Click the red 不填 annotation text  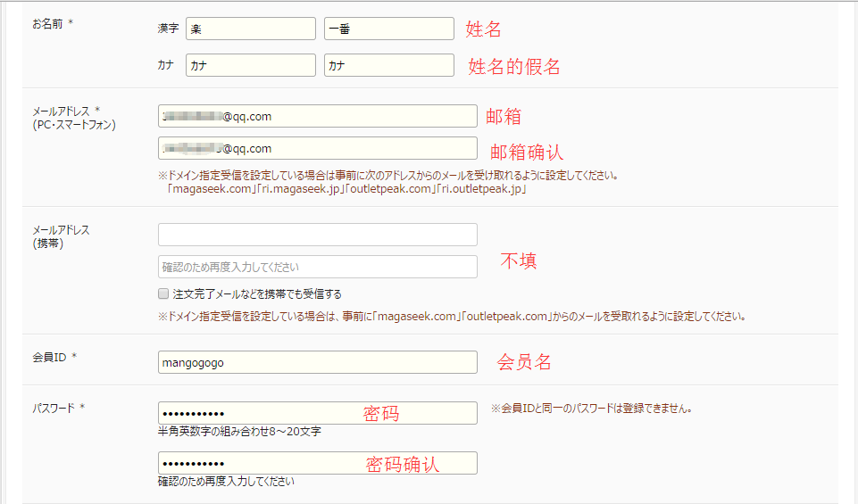[x=518, y=261]
